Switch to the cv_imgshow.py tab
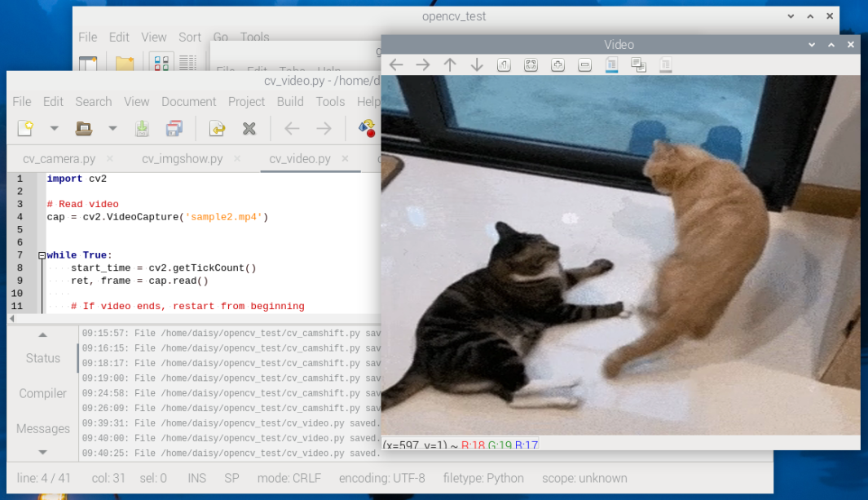Screen dimensions: 868x500 tap(182, 158)
